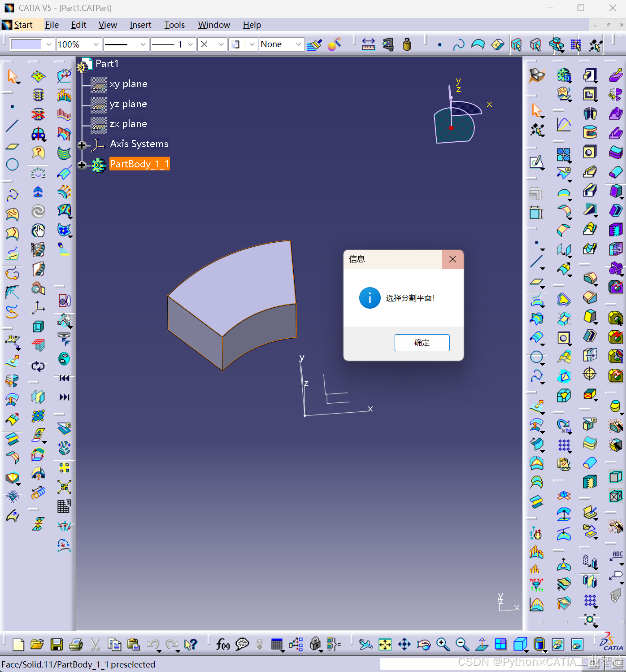Open the line type dropdown showing 1
This screenshot has height=672, width=626.
tap(190, 44)
